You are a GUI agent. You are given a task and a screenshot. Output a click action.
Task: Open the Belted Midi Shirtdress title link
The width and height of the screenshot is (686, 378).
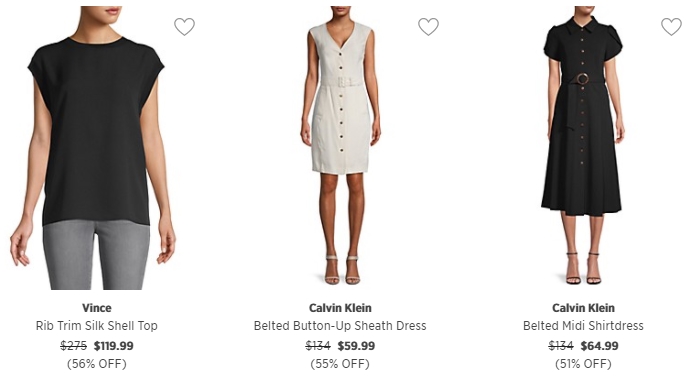pyautogui.click(x=583, y=326)
